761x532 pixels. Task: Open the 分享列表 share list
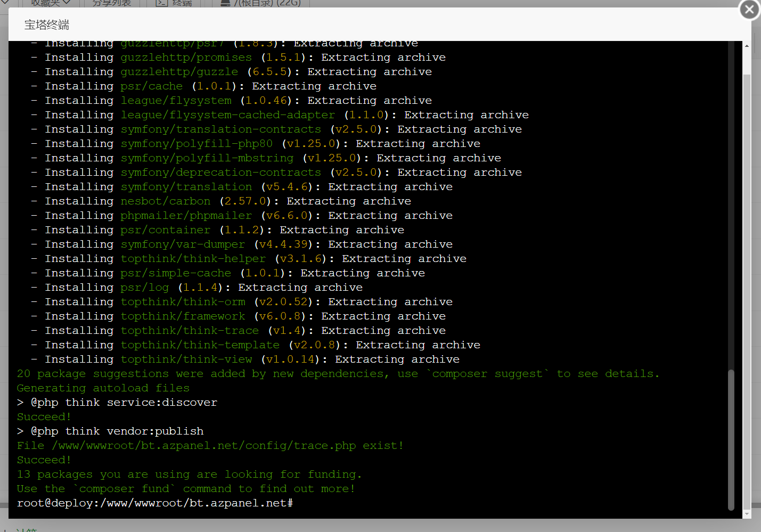[x=112, y=3]
